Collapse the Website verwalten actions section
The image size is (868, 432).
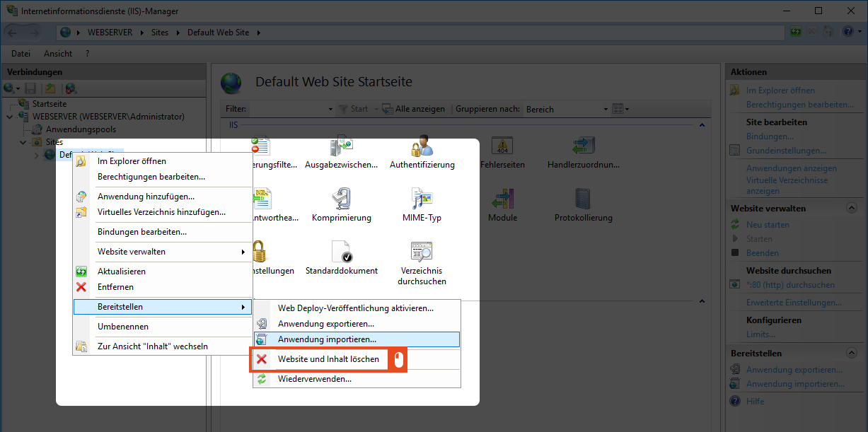(852, 209)
